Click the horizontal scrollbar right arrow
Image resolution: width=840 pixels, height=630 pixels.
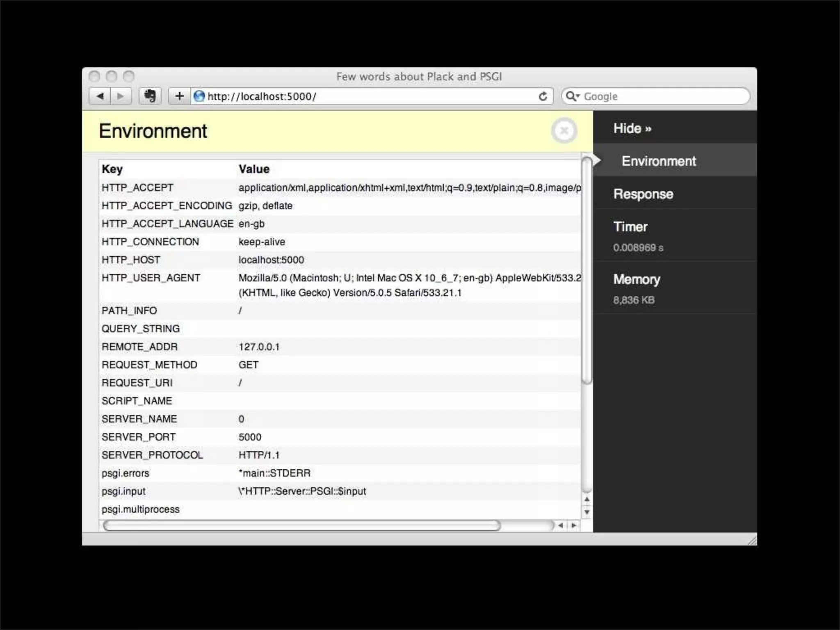[574, 525]
